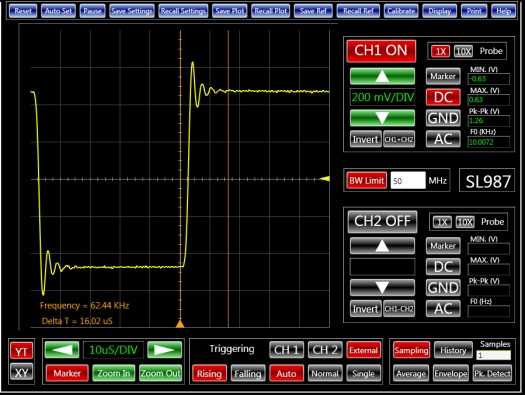Image resolution: width=525 pixels, height=395 pixels.
Task: Toggle the BW Limit button
Action: coord(366,181)
